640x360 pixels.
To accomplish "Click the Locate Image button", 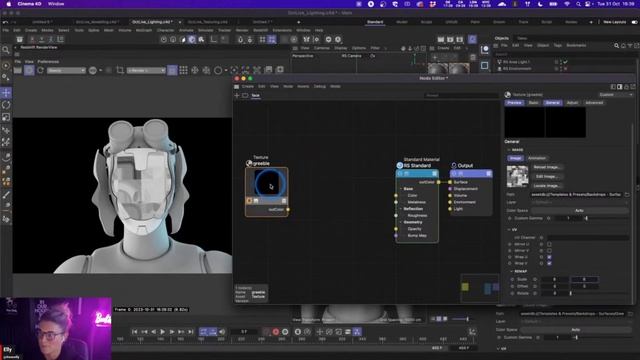I will point(547,186).
